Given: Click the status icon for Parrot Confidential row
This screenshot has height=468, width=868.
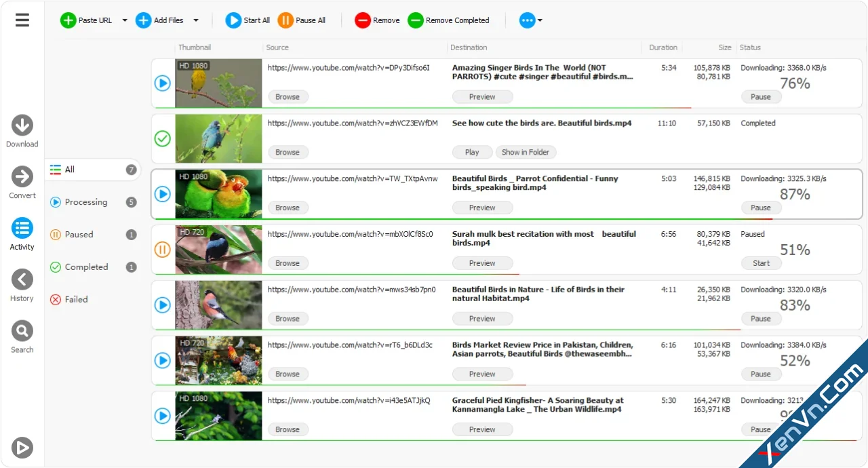Looking at the screenshot, I should [163, 195].
